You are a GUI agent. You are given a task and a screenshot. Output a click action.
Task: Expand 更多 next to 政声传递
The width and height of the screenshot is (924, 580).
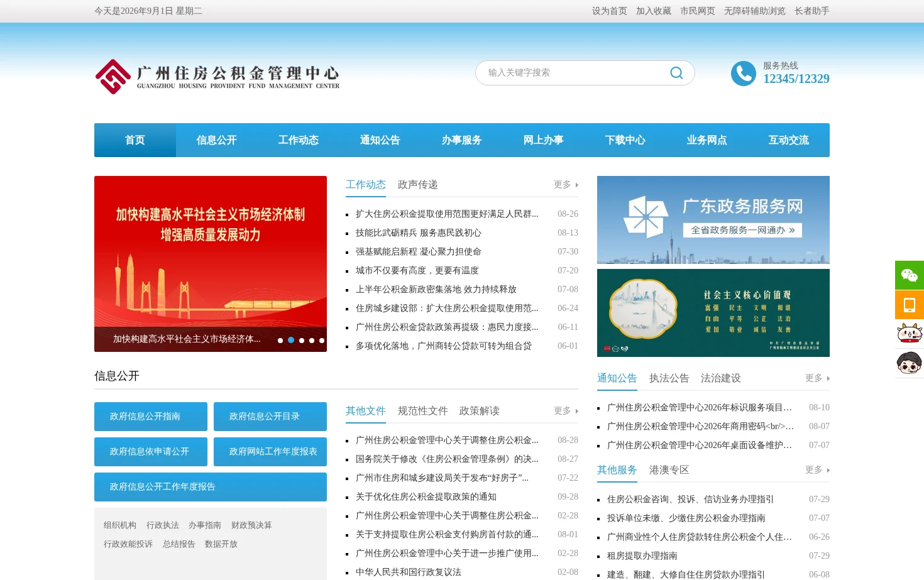point(566,185)
